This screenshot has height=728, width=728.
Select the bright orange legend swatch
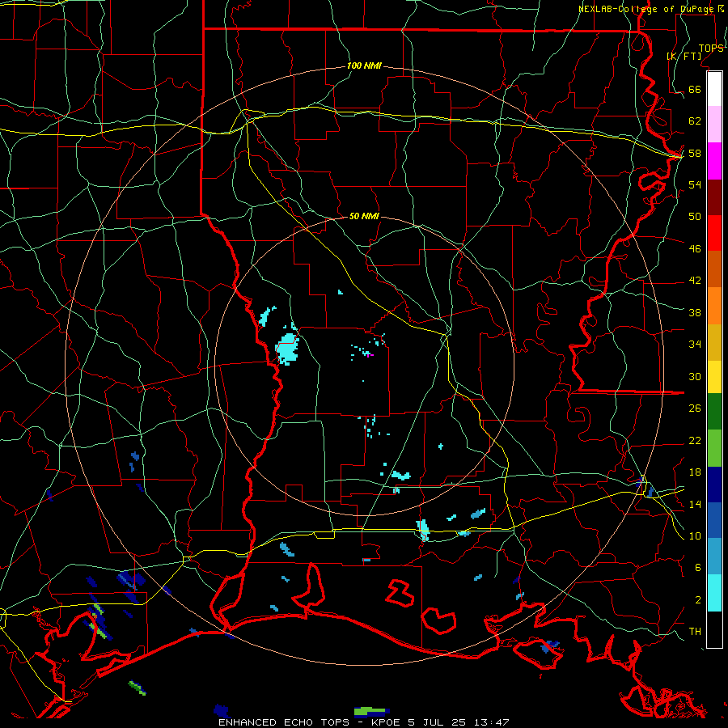(714, 306)
